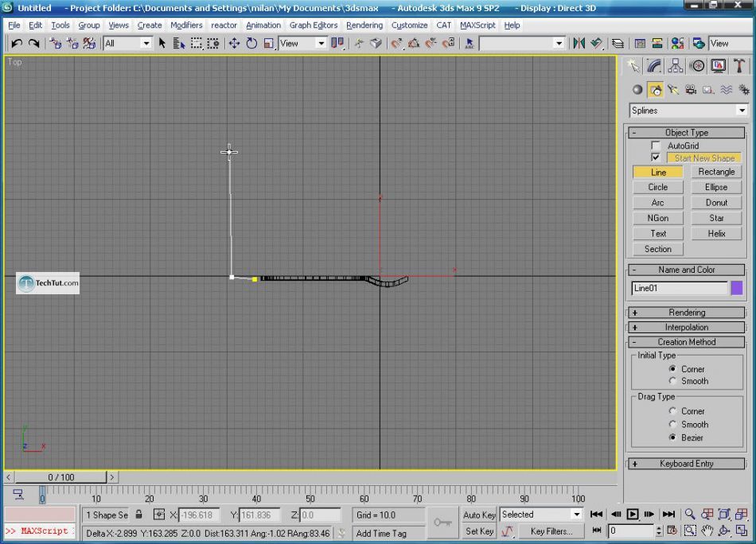756x544 pixels.
Task: Open the Splines category dropdown
Action: pyautogui.click(x=688, y=111)
